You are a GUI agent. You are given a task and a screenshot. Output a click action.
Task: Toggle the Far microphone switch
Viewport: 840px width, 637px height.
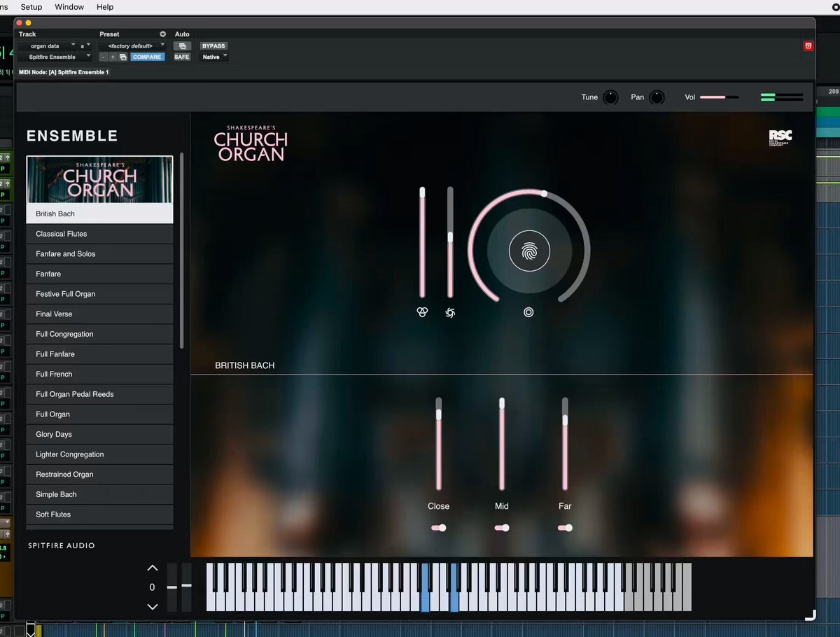[565, 528]
